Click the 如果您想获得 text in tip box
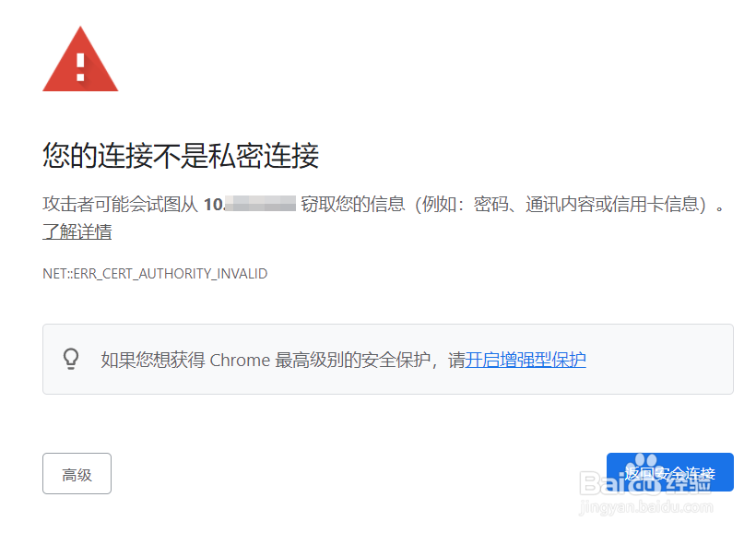The image size is (756, 533). pyautogui.click(x=153, y=361)
